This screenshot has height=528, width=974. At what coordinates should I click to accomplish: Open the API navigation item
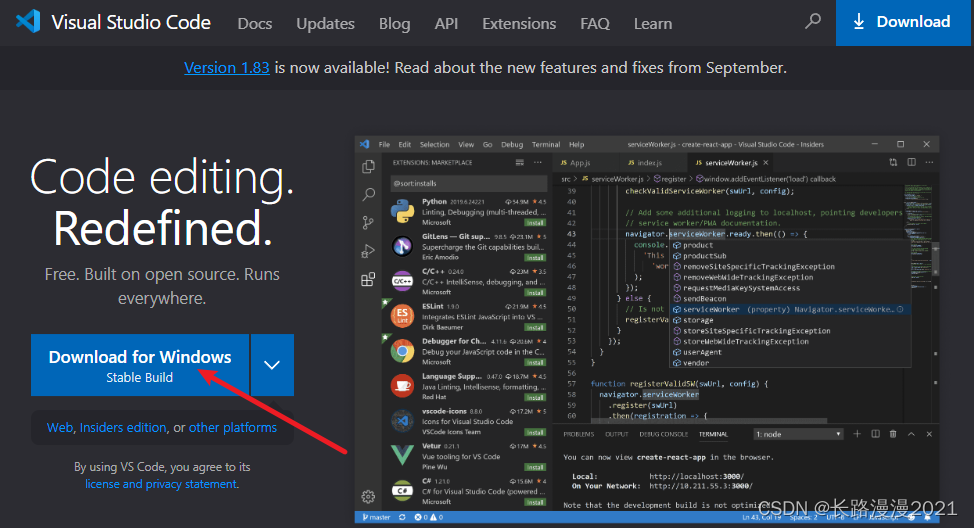pyautogui.click(x=446, y=24)
